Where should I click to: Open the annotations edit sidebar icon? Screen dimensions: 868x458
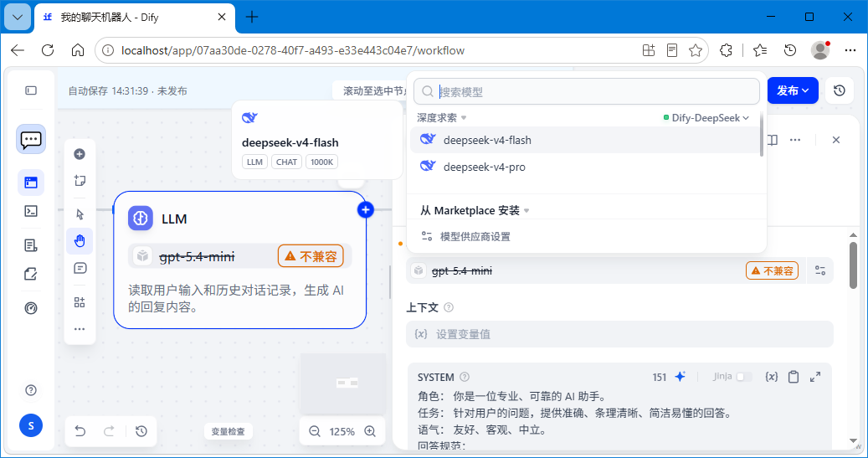pos(31,274)
